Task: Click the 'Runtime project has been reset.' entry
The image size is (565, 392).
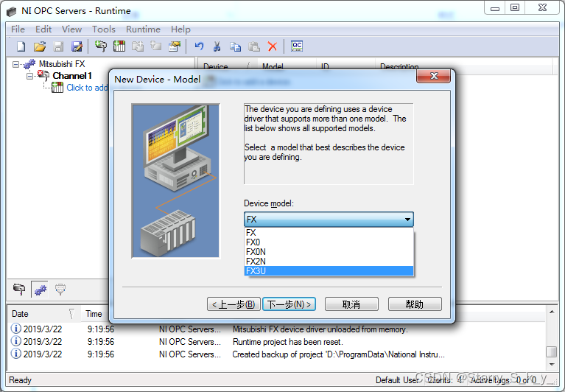Action: click(x=287, y=341)
